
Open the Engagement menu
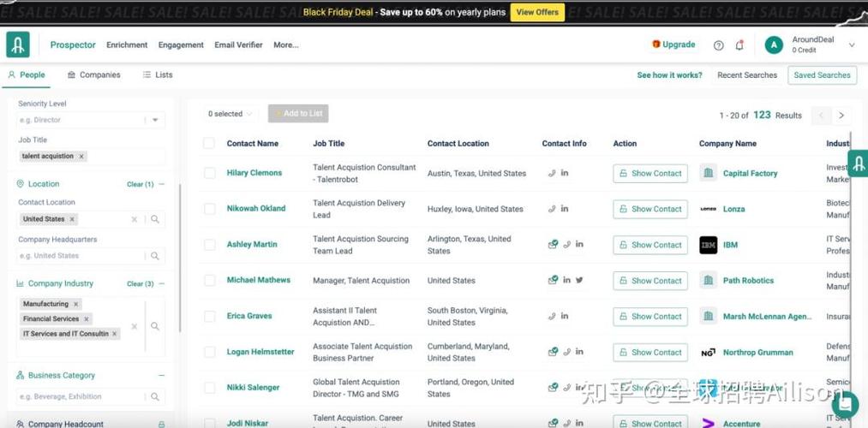pos(181,45)
